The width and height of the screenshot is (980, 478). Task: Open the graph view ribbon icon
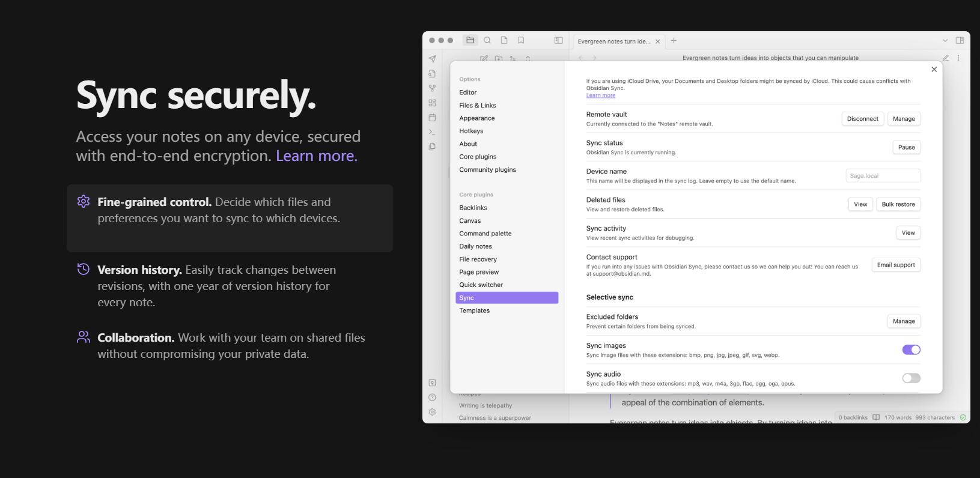(x=432, y=88)
